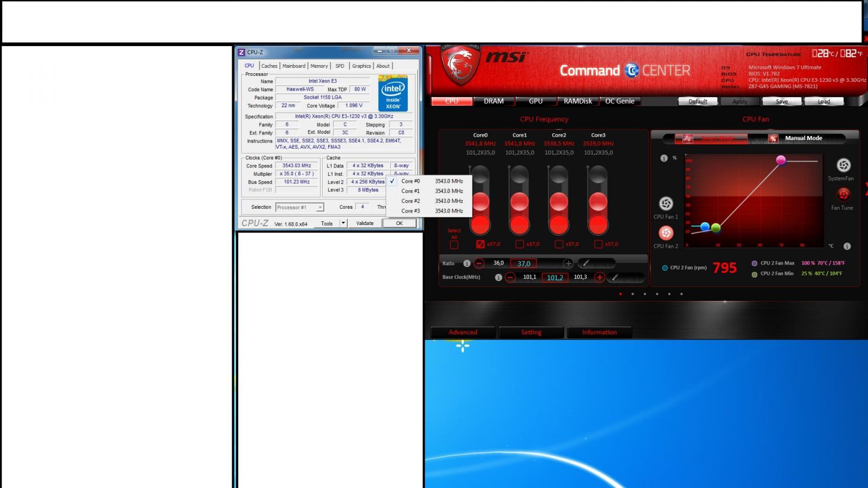Open the Mainboard tab in CPU-Z
Image resolution: width=868 pixels, height=488 pixels.
coord(293,66)
